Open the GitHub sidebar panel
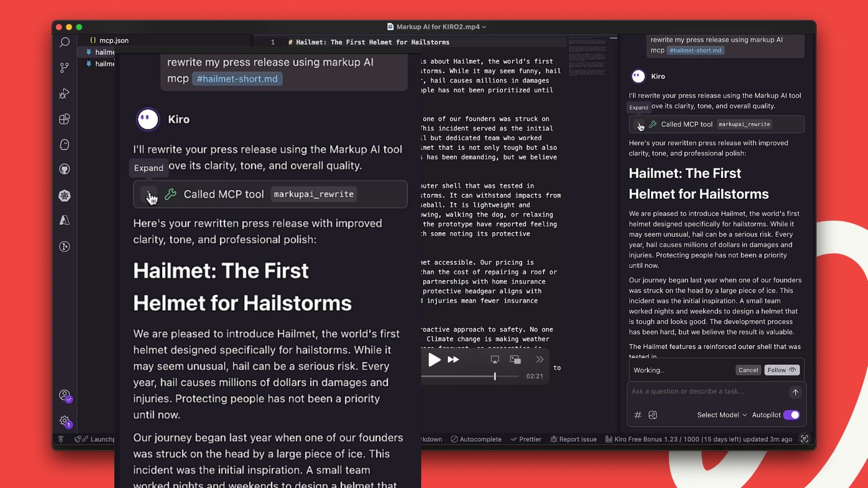868x488 pixels. 64,169
